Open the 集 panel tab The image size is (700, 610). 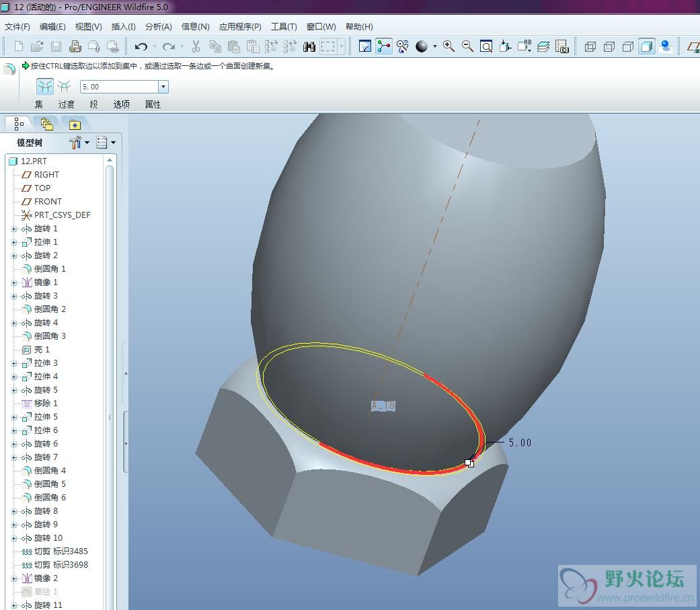point(39,104)
